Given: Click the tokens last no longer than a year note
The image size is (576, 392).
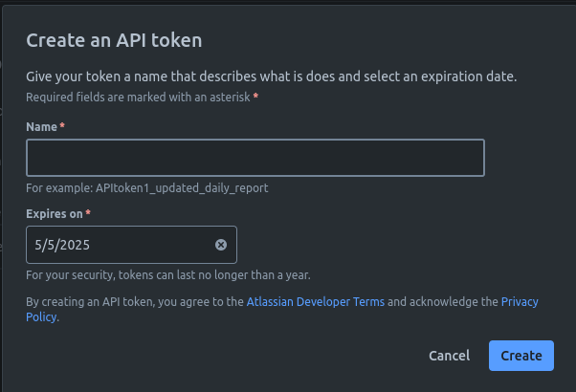Looking at the screenshot, I should 168,275.
